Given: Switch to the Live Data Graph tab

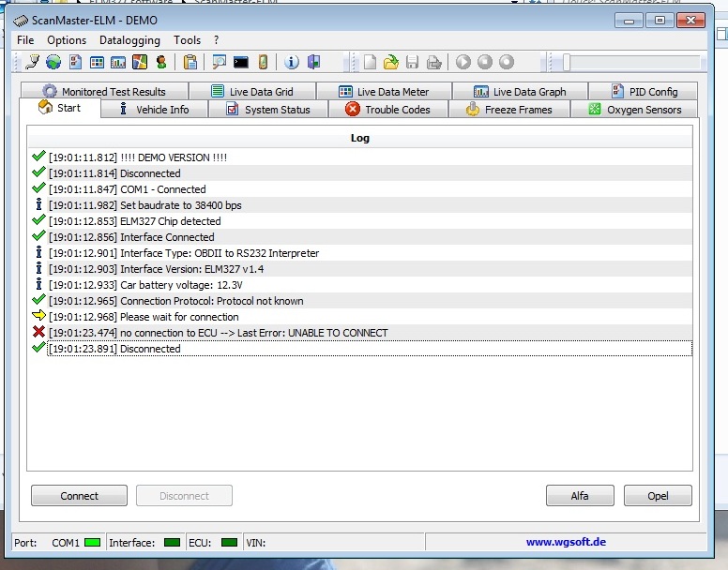Looking at the screenshot, I should [519, 92].
